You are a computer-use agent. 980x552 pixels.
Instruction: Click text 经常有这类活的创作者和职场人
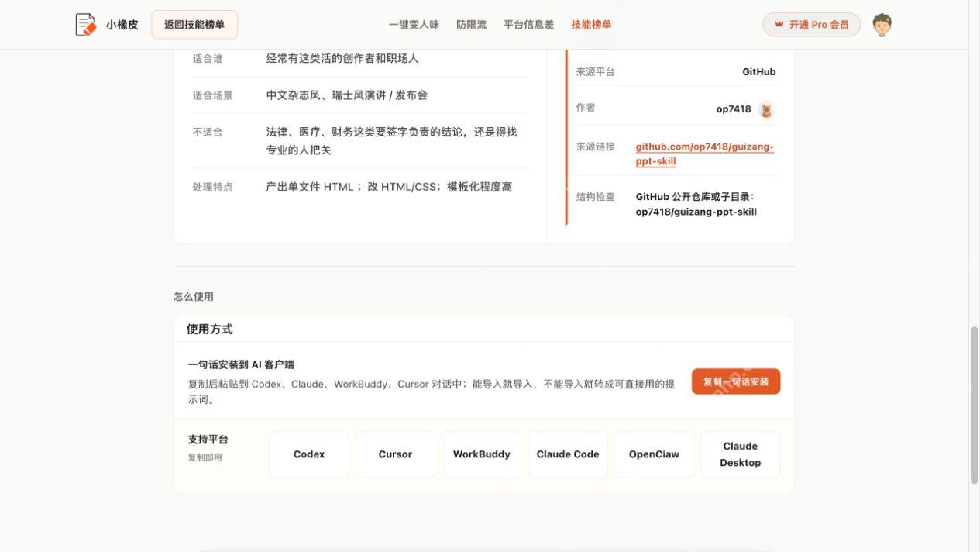point(342,58)
